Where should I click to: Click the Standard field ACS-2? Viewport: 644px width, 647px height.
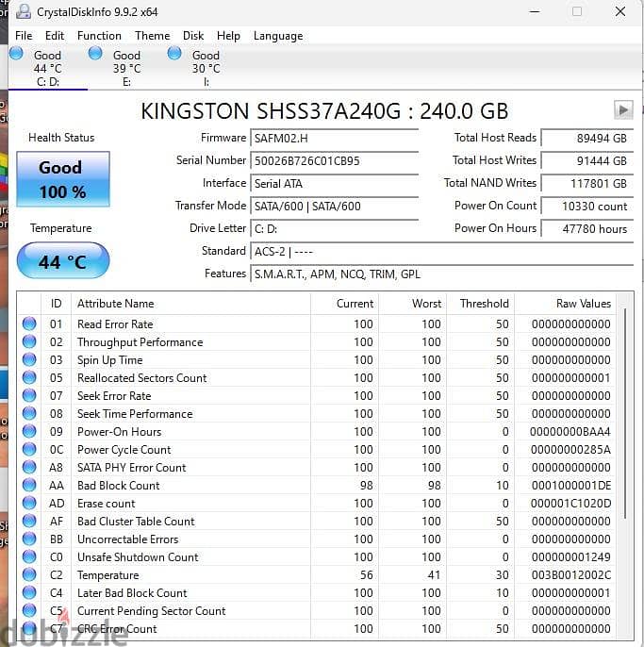coord(442,251)
